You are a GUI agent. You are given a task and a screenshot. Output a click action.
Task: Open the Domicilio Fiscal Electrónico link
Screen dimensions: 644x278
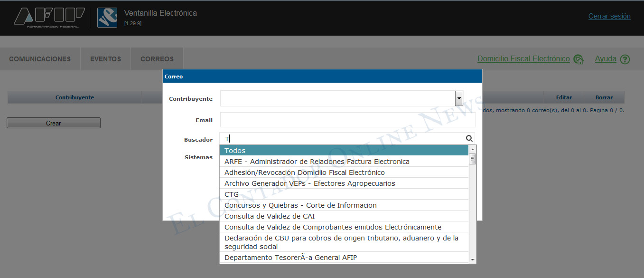click(x=523, y=59)
